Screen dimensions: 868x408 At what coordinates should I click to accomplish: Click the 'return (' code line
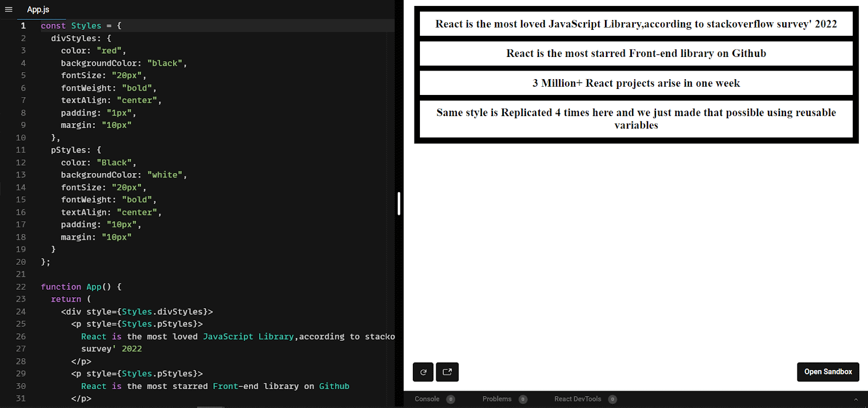(x=71, y=299)
